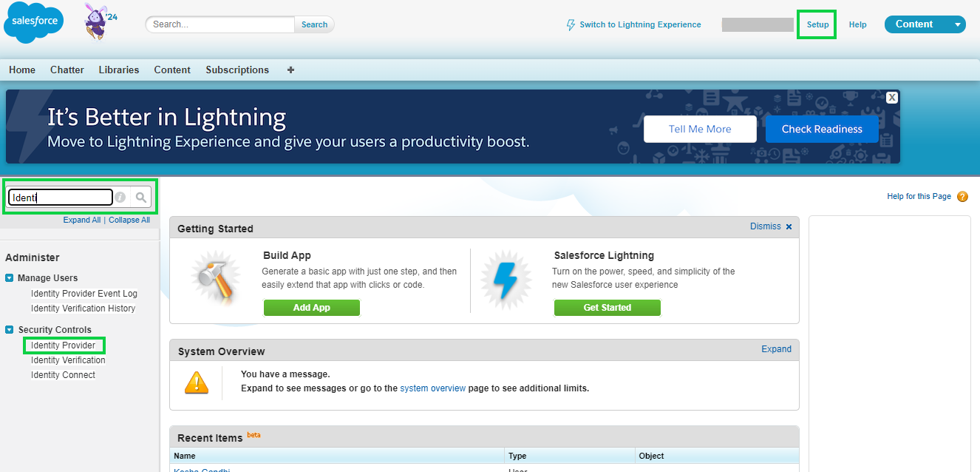Collapse the Manage Users section
Image resolution: width=980 pixels, height=472 pixels.
pos(9,277)
